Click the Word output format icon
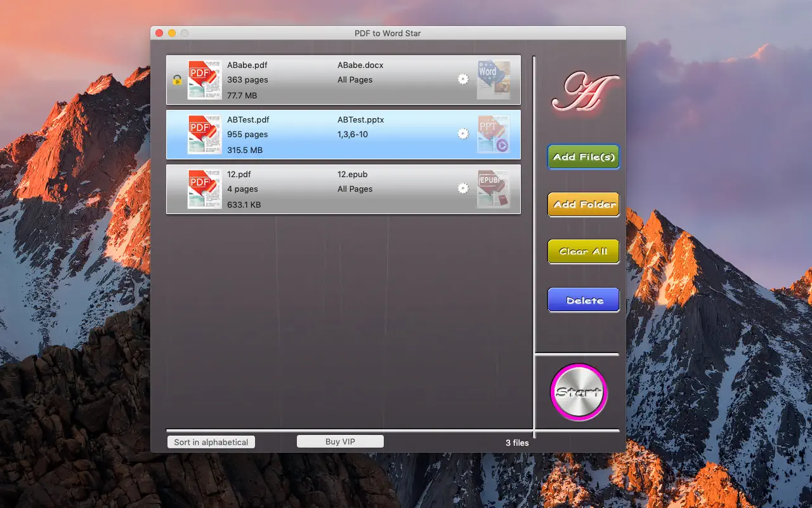The height and width of the screenshot is (508, 812). click(x=494, y=80)
